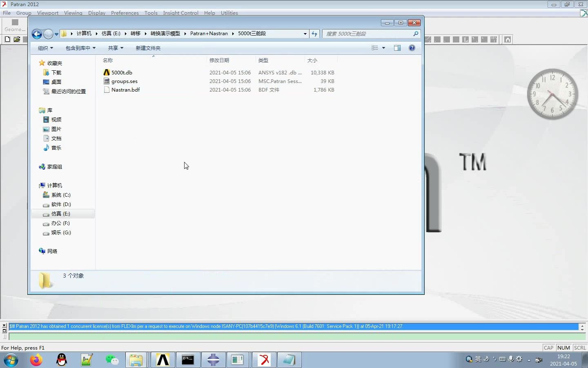Expand the path arrow after Patran+Nastran
Screen dimensions: 588x368
pyautogui.click(x=233, y=34)
